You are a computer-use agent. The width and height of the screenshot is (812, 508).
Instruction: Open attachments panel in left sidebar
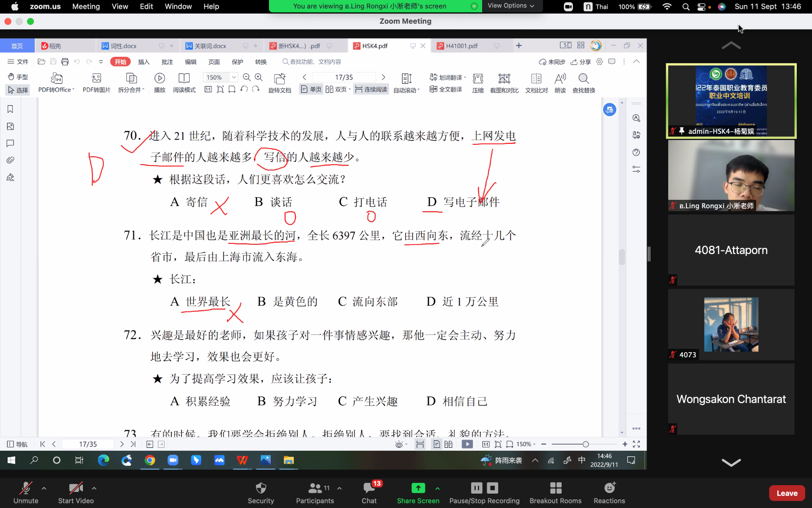coord(11,160)
